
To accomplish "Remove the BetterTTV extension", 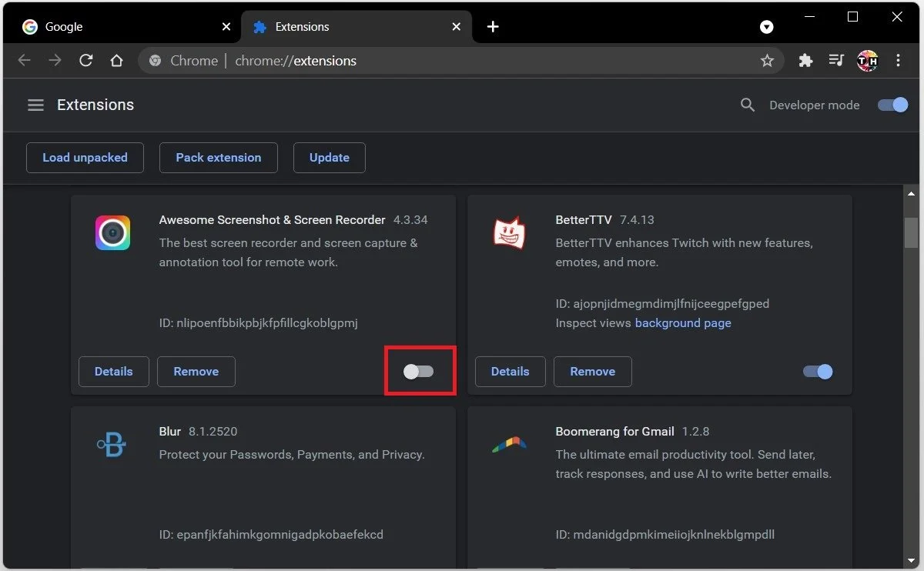I will coord(593,372).
